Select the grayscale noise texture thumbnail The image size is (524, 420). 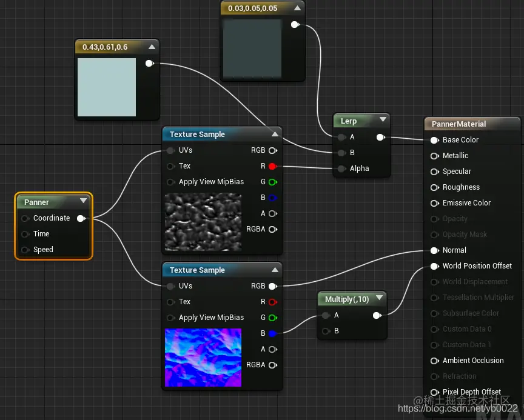click(203, 222)
